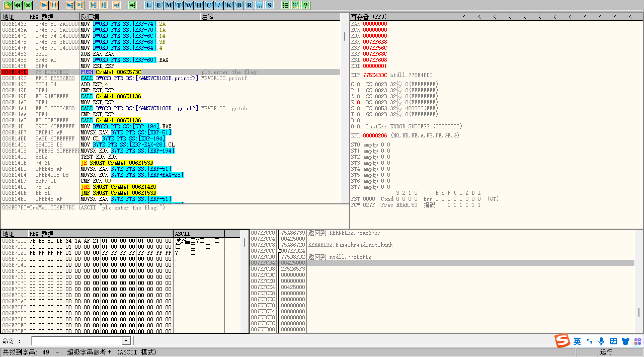
Task: Open the Windows list with W button
Action: (189, 5)
